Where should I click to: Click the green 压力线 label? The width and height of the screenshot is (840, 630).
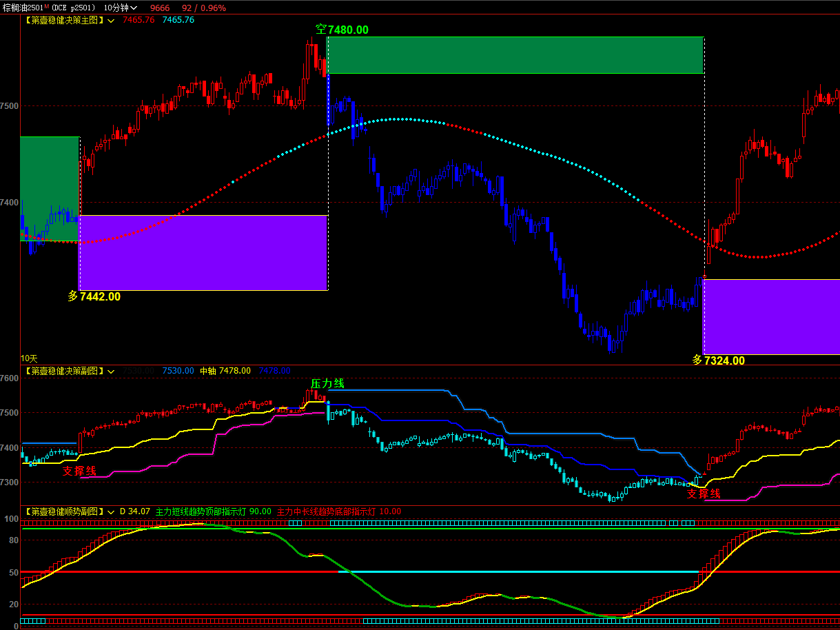point(327,383)
